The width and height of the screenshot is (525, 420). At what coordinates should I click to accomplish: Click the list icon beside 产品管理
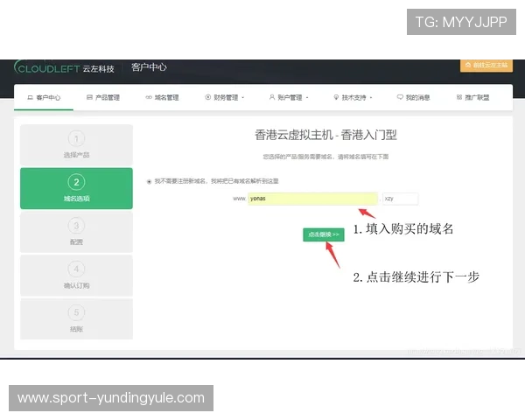pos(89,97)
